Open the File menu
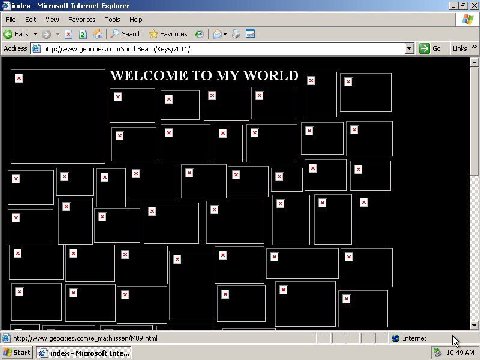This screenshot has width=480, height=360. [11, 20]
